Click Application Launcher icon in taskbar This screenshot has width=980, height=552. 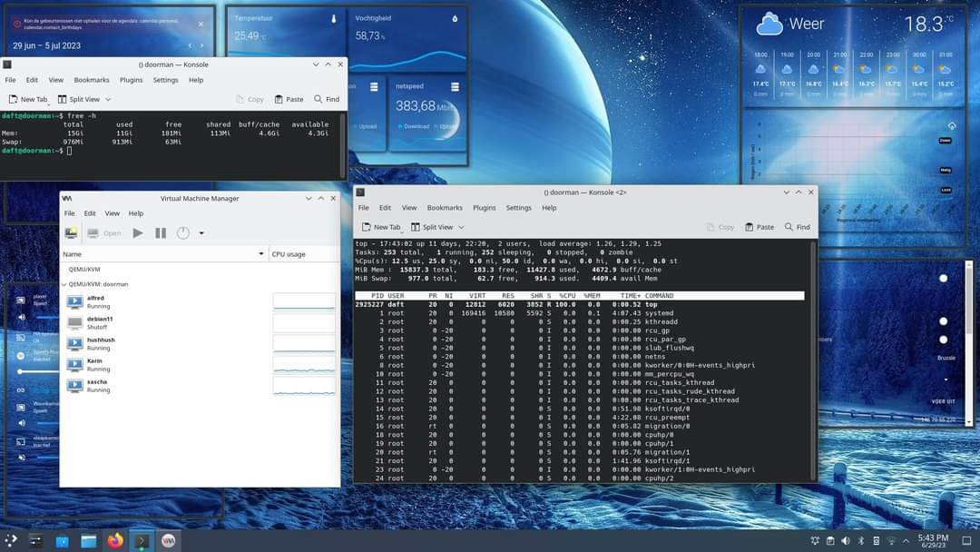coord(11,540)
